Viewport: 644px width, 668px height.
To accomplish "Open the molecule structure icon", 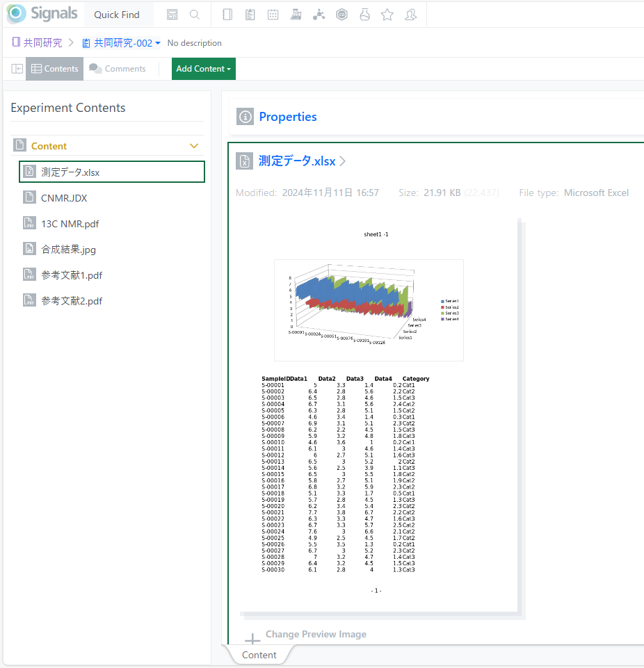I will click(319, 15).
